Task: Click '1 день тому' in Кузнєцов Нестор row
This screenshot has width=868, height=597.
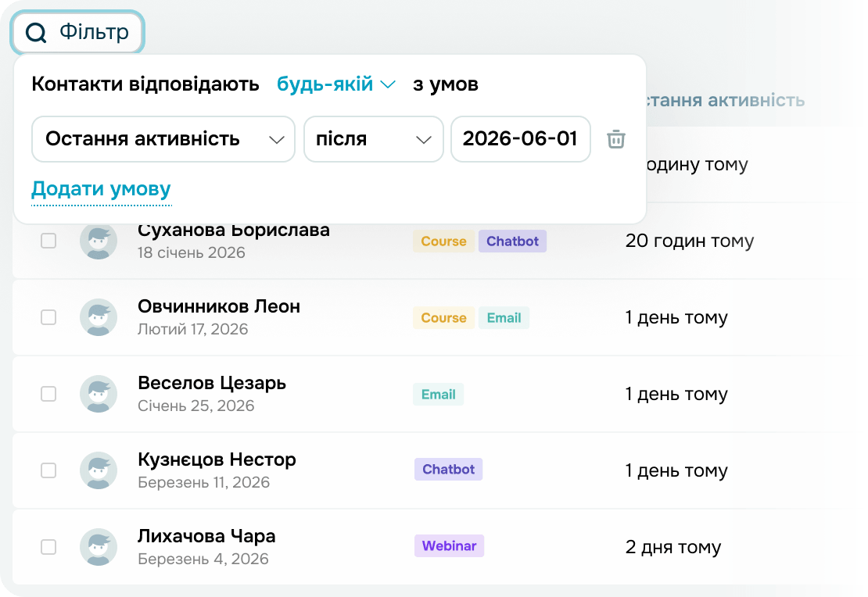Action: pos(676,470)
